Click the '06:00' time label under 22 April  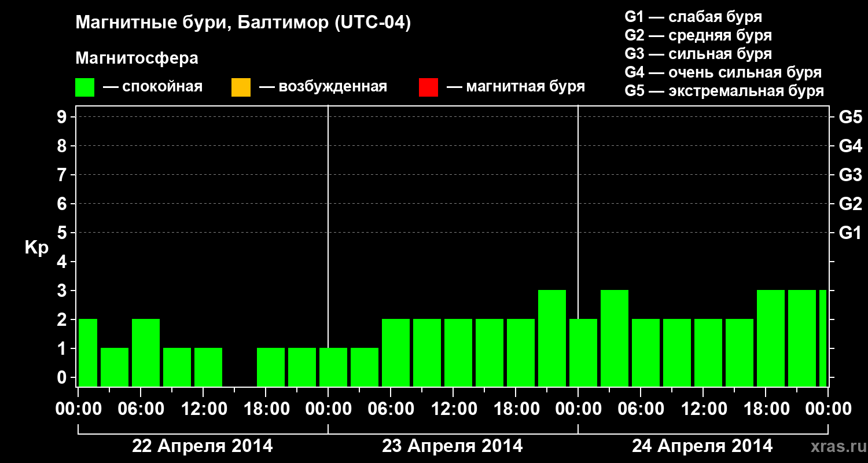pos(141,409)
